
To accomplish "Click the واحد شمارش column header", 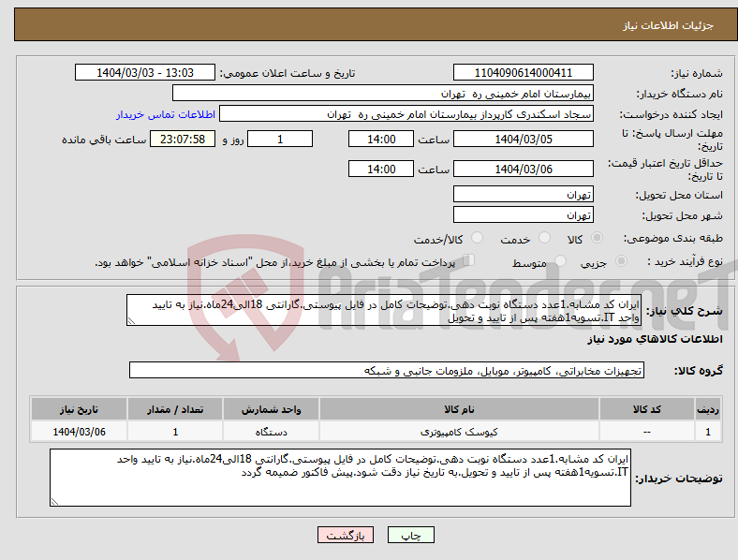I will tap(271, 409).
